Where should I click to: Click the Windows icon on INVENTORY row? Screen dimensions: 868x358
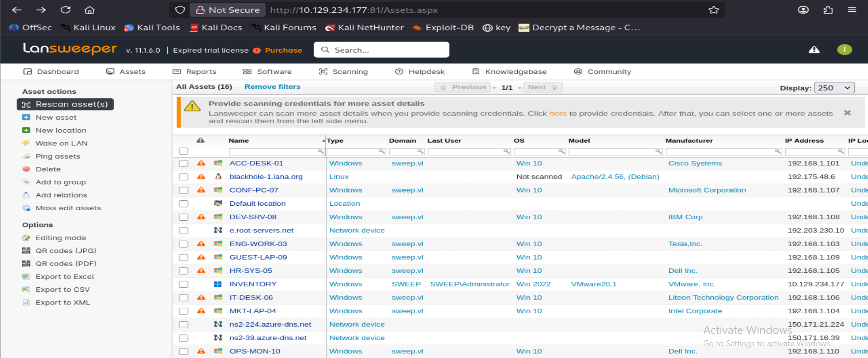coord(218,284)
